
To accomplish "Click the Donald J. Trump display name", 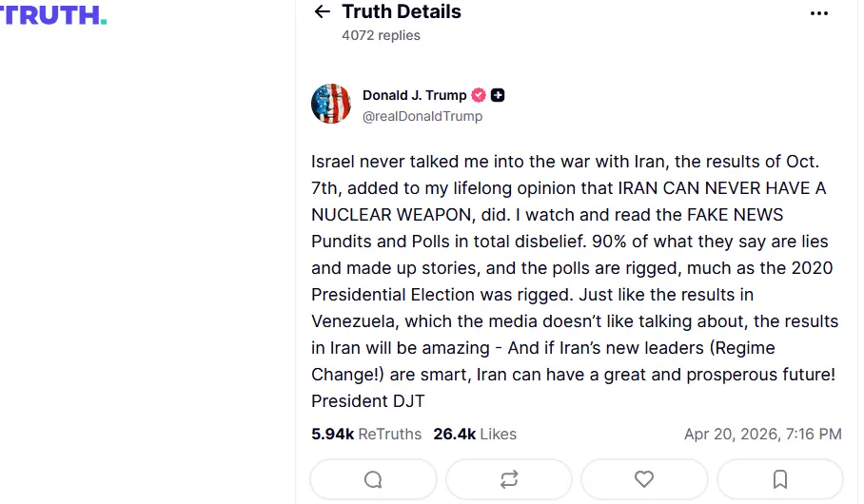I will (x=414, y=95).
